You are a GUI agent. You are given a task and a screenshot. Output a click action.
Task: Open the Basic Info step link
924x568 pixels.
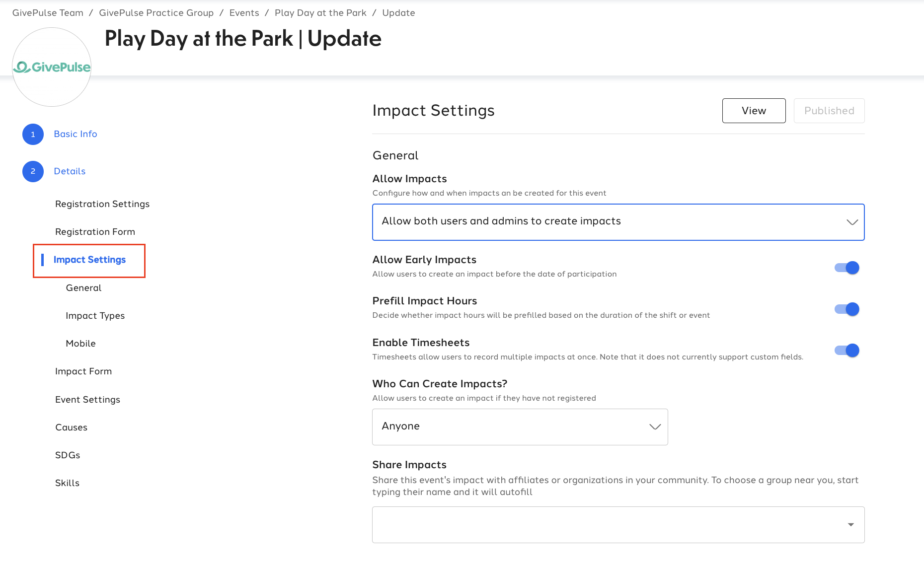76,134
